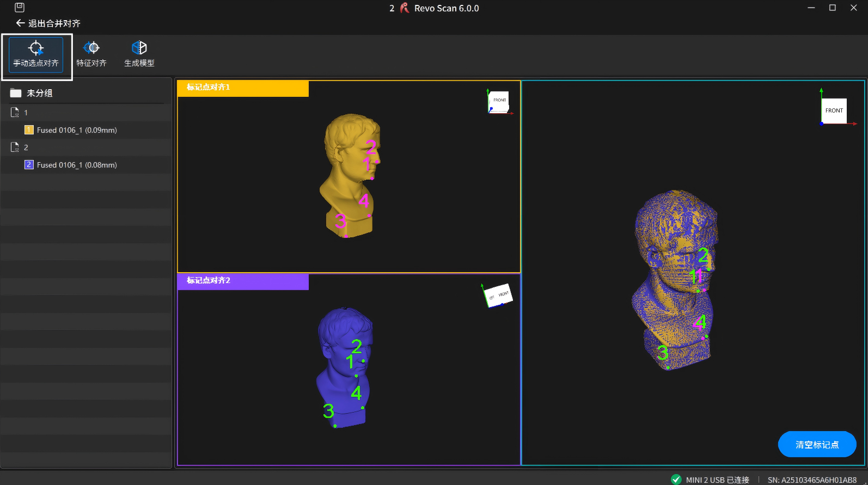Screen dimensions: 868x485
Task: Clear all marker points (清空标记点)
Action: (817, 445)
